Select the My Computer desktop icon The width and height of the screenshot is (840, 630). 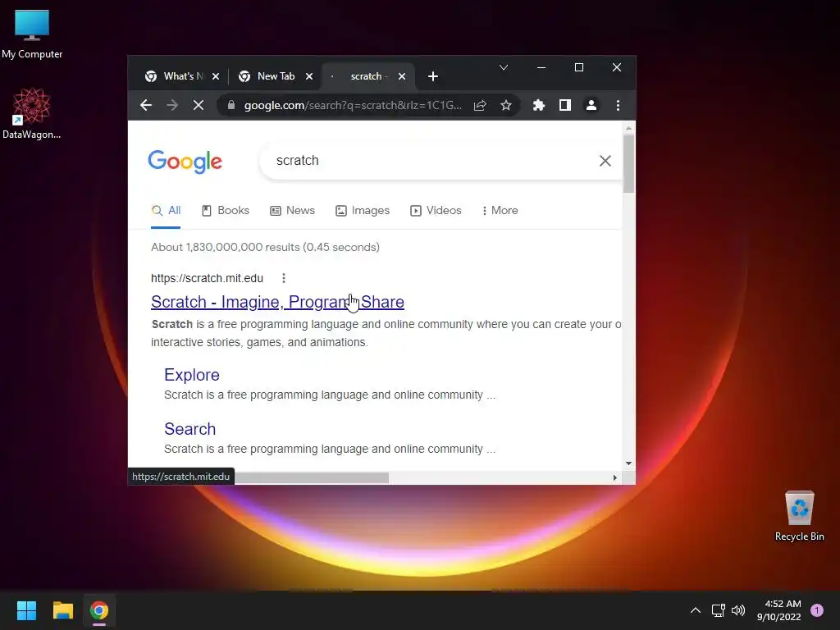pos(32,34)
